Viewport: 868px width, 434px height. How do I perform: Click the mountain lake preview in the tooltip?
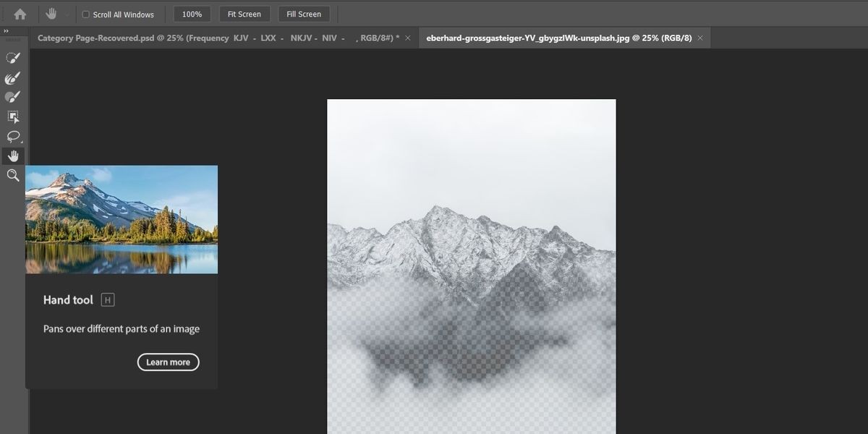pyautogui.click(x=122, y=219)
